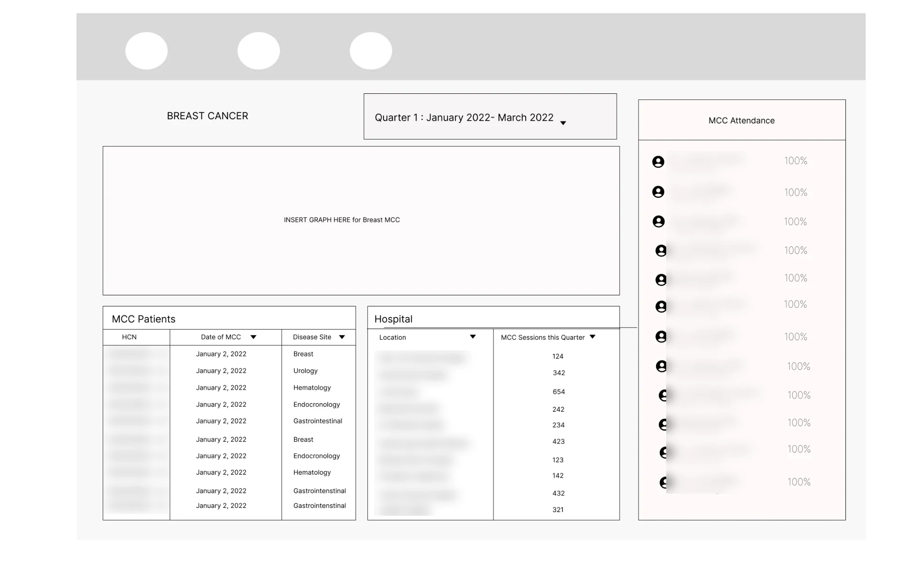Select the 123 sessions value
The image size is (924, 568).
pos(558,460)
